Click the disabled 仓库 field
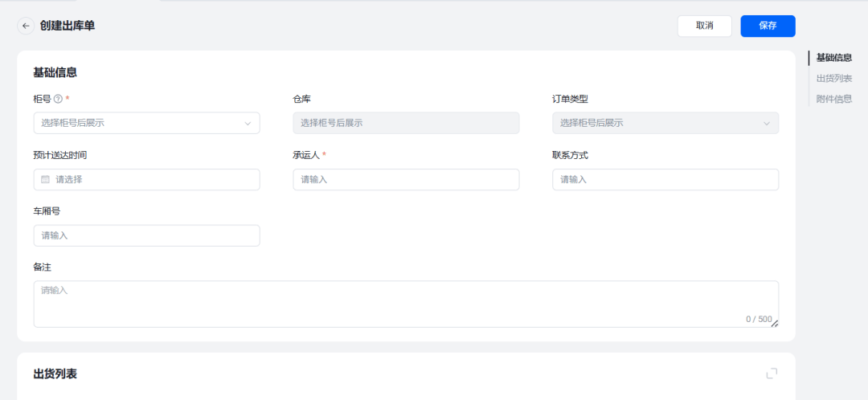 tap(406, 123)
